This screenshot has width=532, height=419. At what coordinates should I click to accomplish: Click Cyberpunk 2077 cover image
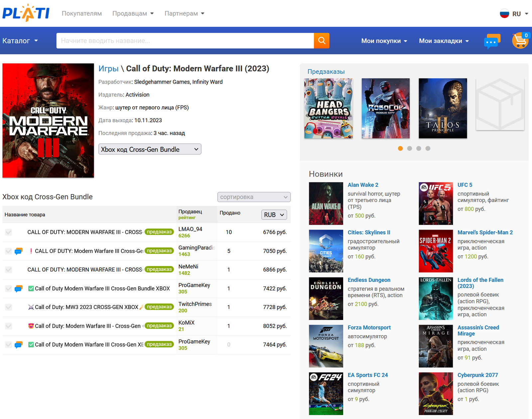(x=436, y=393)
